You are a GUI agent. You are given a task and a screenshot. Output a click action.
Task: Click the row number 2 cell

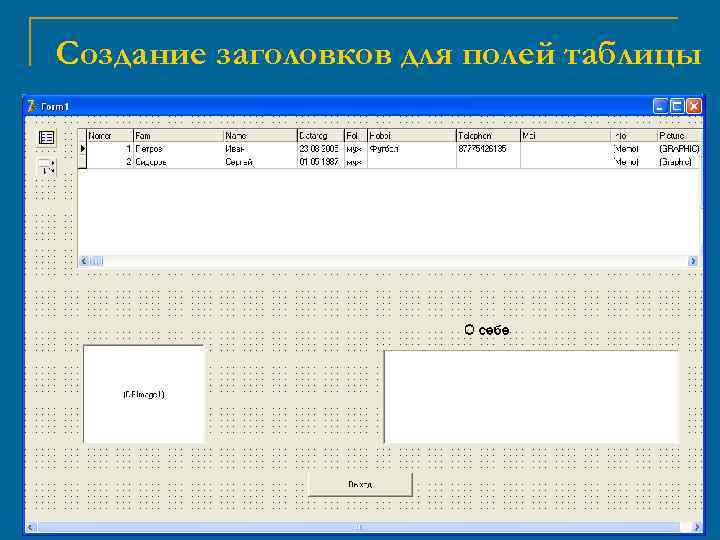110,162
